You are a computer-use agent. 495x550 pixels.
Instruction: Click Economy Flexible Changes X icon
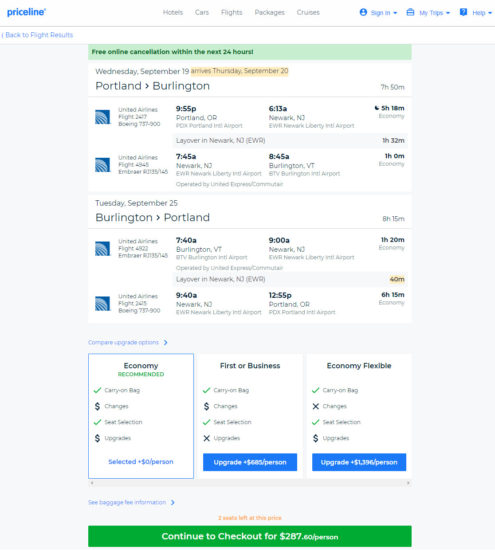click(x=316, y=406)
